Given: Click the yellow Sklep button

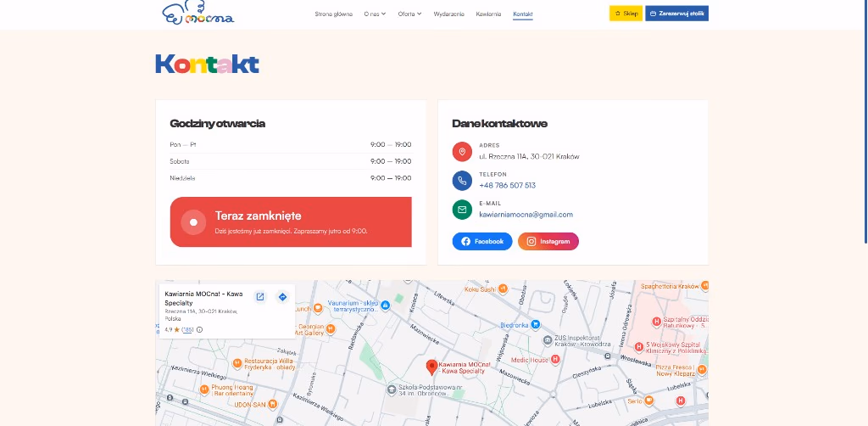Looking at the screenshot, I should (x=626, y=14).
